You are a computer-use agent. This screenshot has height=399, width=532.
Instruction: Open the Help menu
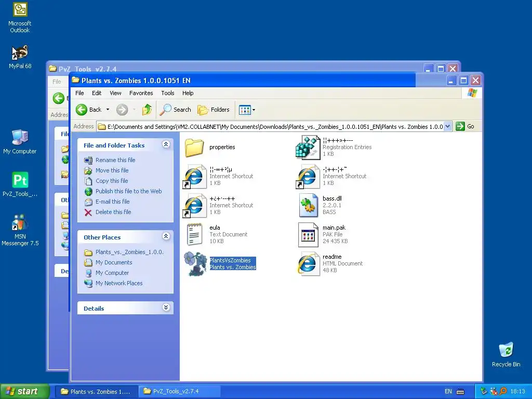(x=188, y=93)
